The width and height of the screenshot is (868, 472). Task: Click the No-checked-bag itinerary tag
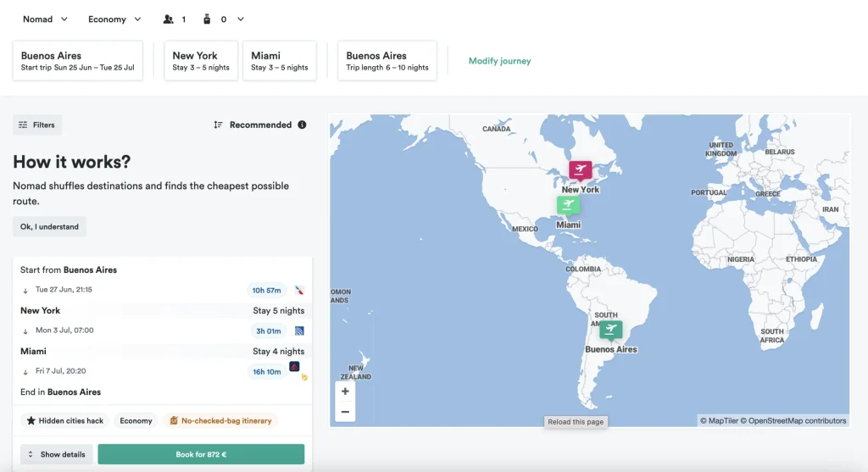pyautogui.click(x=220, y=420)
